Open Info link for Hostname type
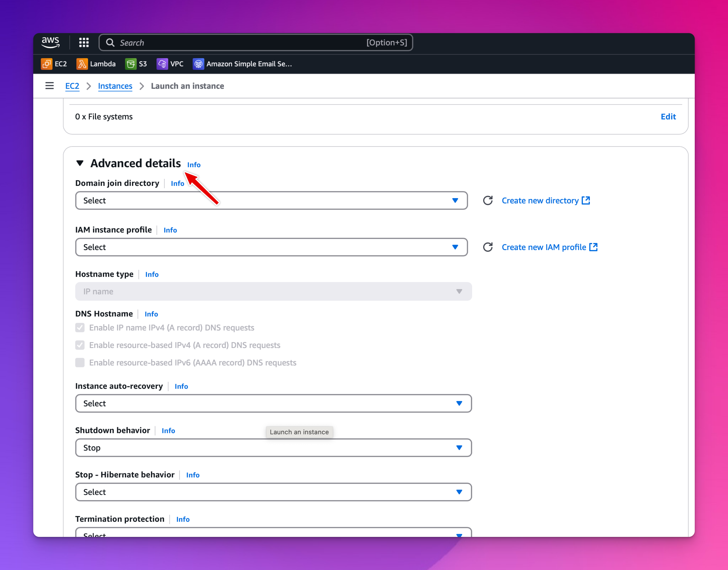 pyautogui.click(x=152, y=274)
